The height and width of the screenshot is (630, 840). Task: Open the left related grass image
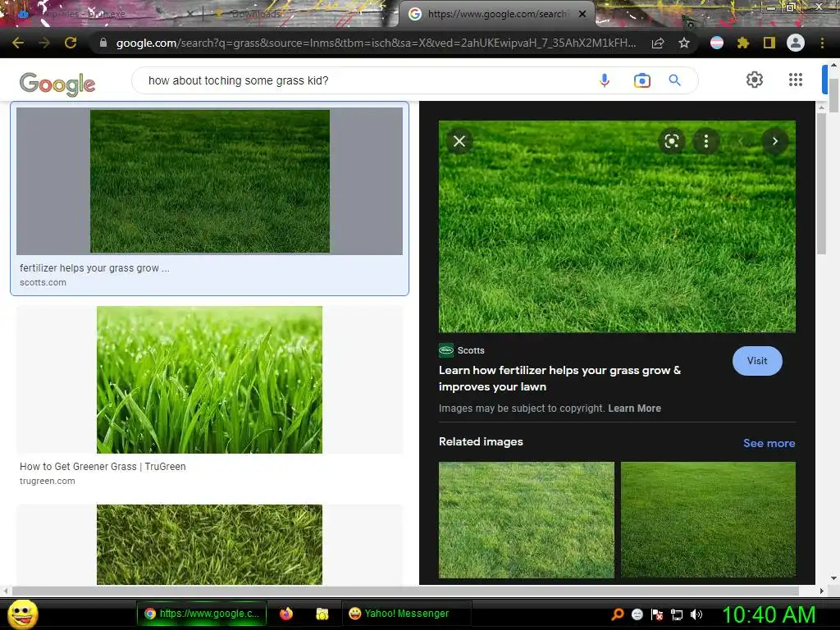point(526,519)
